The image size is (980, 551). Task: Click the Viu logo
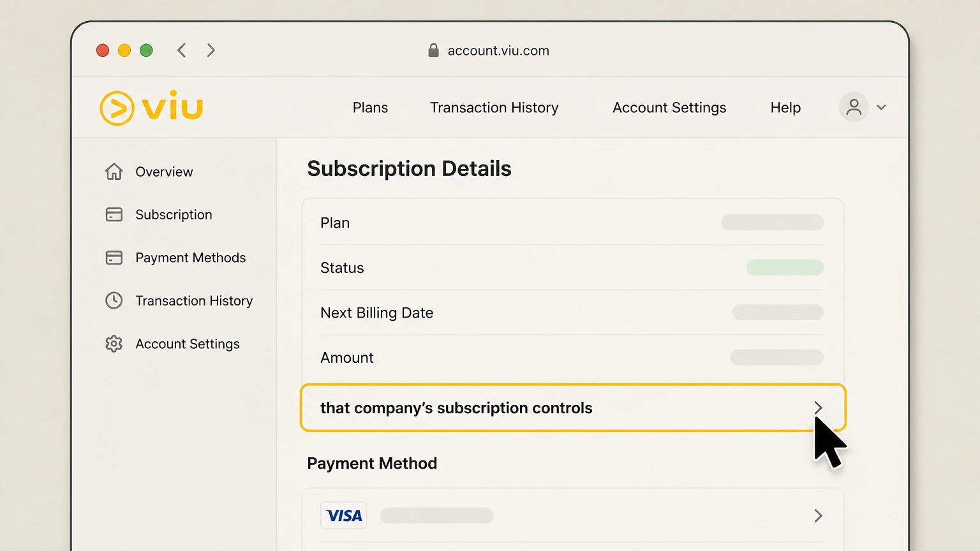coord(151,108)
